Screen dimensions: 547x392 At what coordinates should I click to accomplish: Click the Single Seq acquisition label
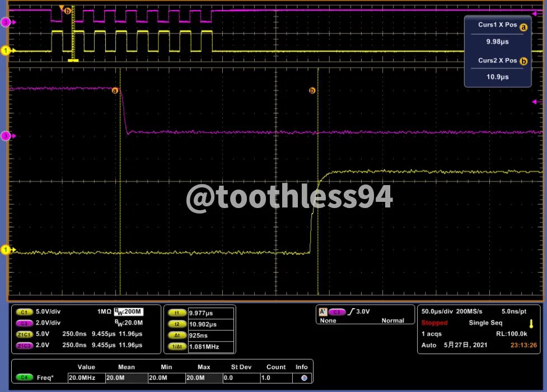pos(485,323)
